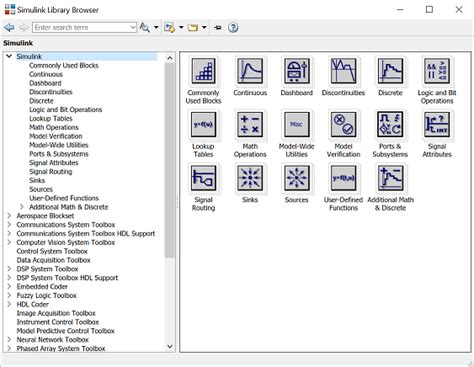The image size is (474, 367).
Task: Open the User-Defined Functions library icon
Action: click(343, 178)
